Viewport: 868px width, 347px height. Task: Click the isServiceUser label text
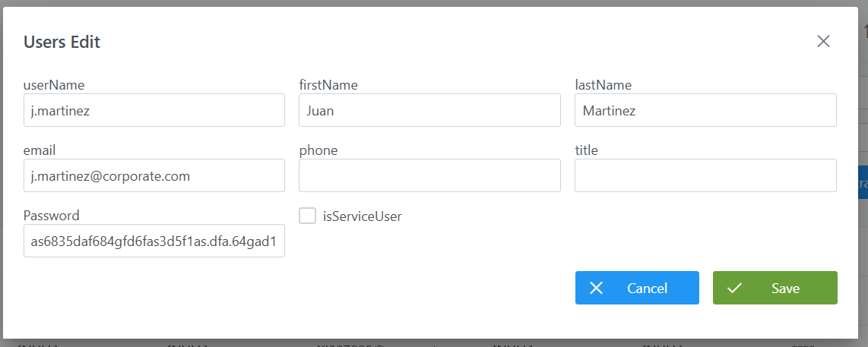tap(363, 216)
